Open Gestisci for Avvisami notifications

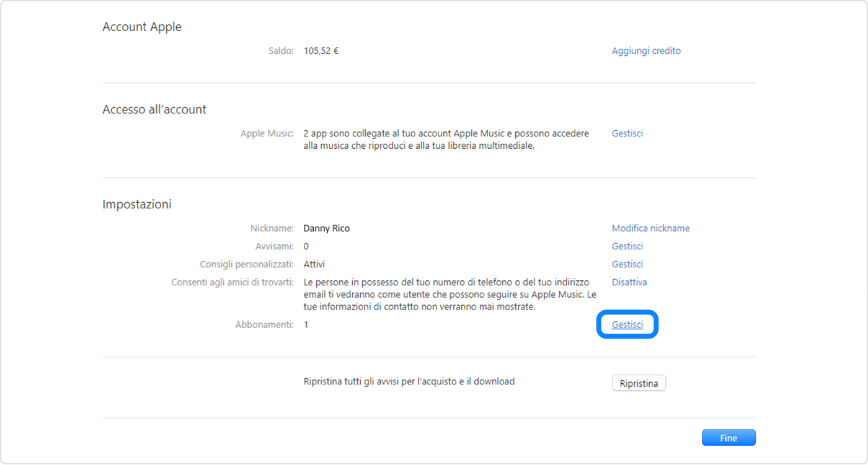coord(627,246)
